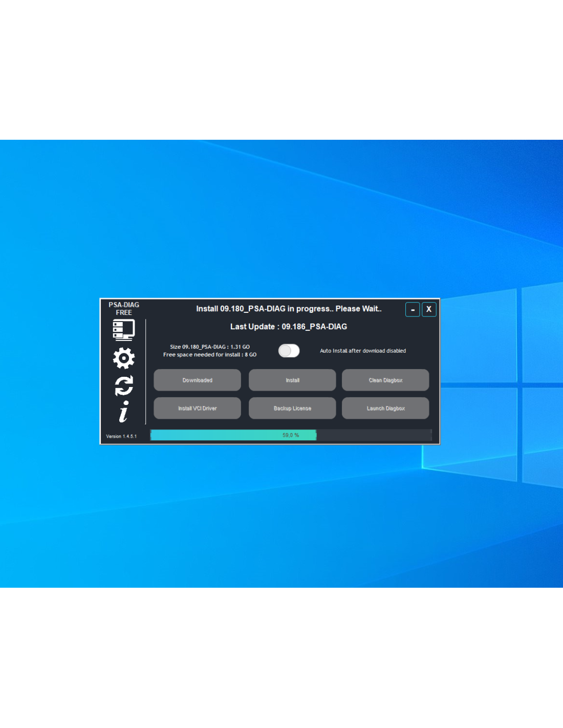
Task: Open the computer/server sidebar icon
Action: (x=124, y=330)
